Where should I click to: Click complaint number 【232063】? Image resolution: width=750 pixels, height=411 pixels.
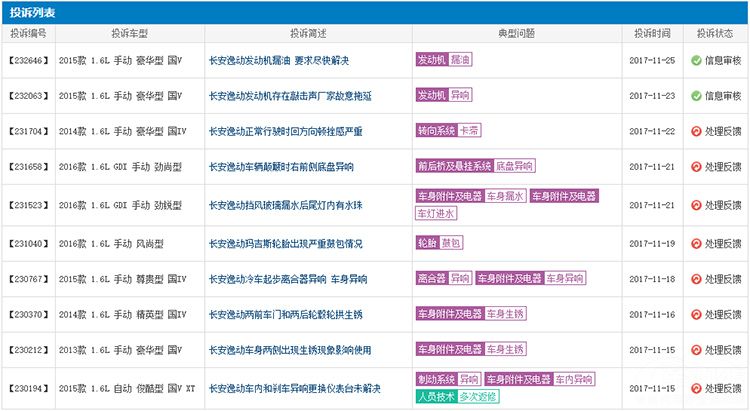[x=29, y=96]
